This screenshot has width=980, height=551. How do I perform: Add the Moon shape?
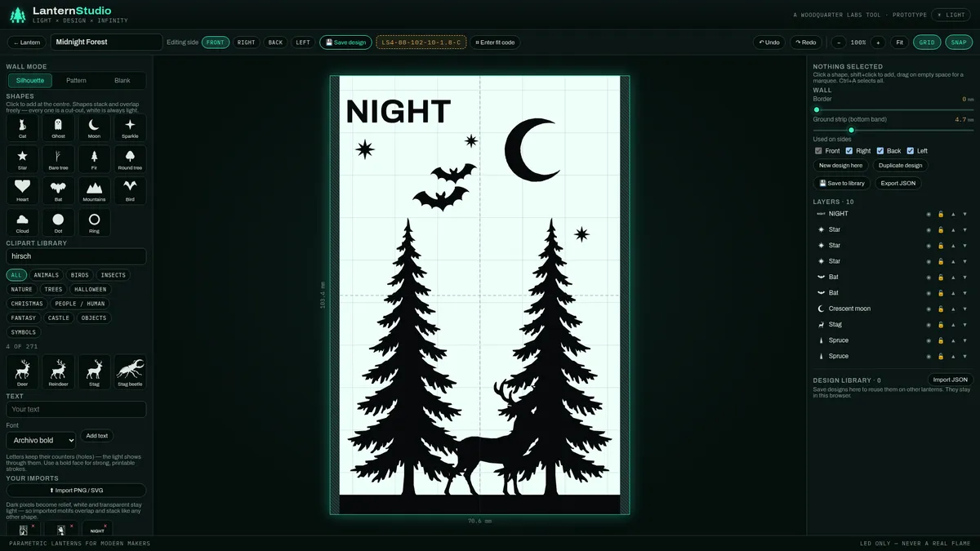[94, 127]
